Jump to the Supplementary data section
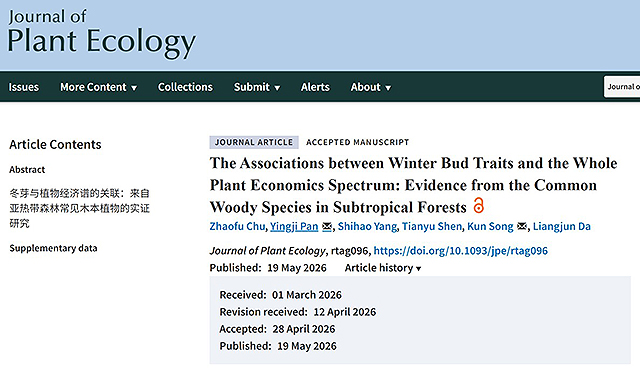Screen dimensions: 640x374 click(53, 248)
